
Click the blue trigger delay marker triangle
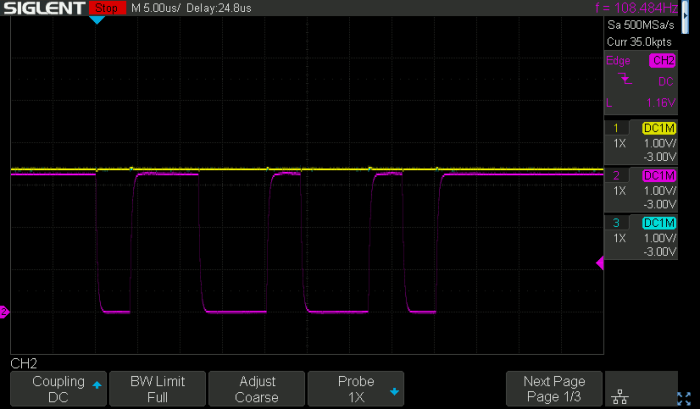[97, 20]
